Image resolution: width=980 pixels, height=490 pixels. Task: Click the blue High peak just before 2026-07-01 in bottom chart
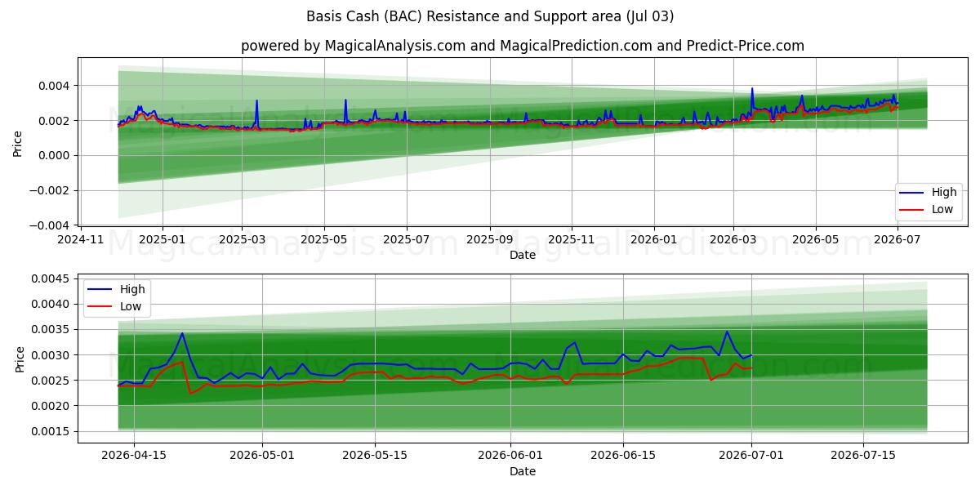tap(727, 332)
